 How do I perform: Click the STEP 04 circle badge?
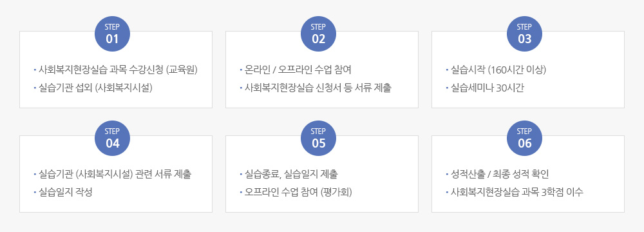112,138
